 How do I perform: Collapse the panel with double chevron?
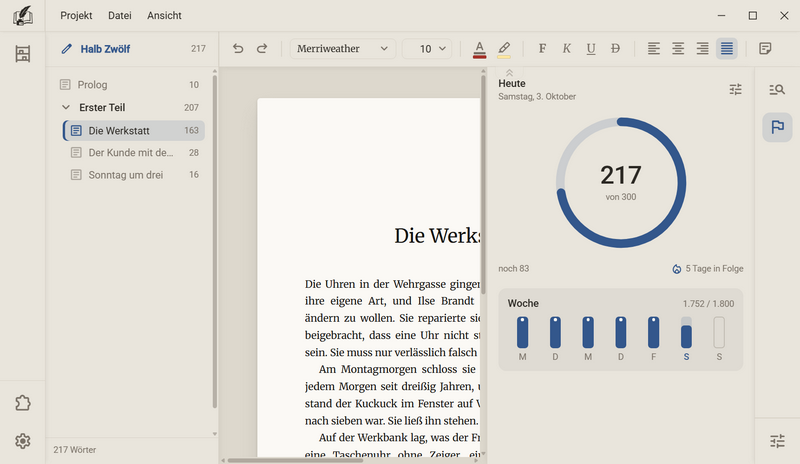coord(509,73)
